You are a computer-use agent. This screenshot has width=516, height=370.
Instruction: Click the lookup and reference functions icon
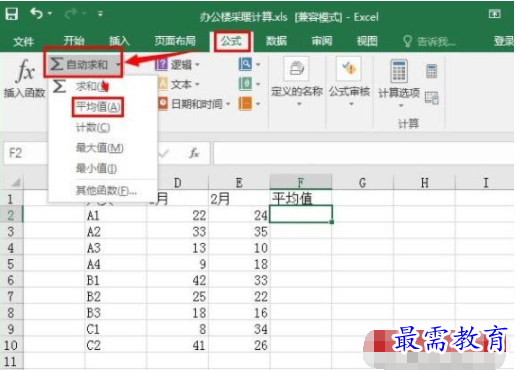[246, 64]
